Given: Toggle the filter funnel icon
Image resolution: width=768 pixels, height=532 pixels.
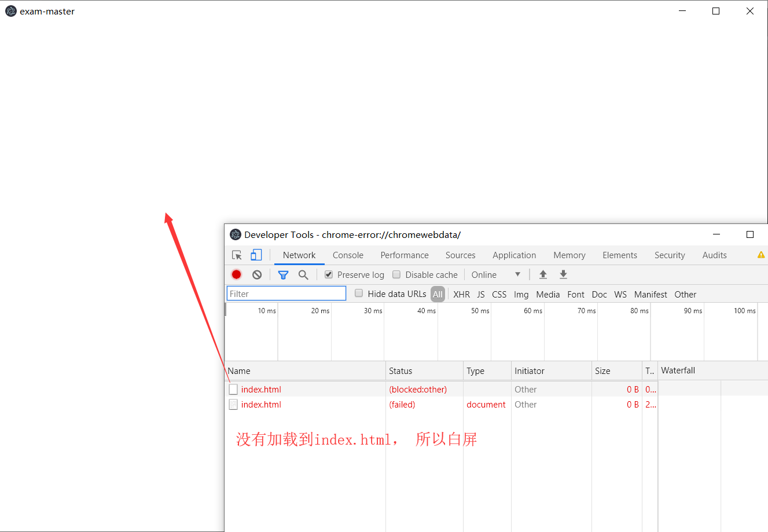Looking at the screenshot, I should 283,274.
